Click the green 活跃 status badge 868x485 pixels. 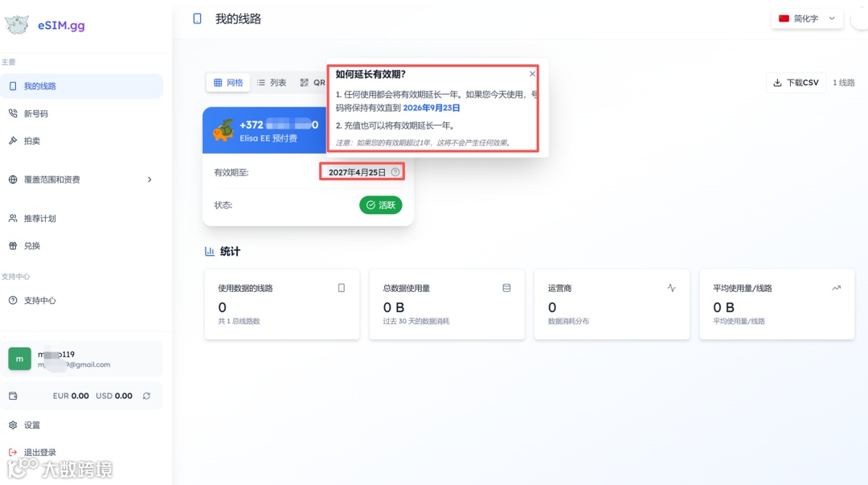380,205
